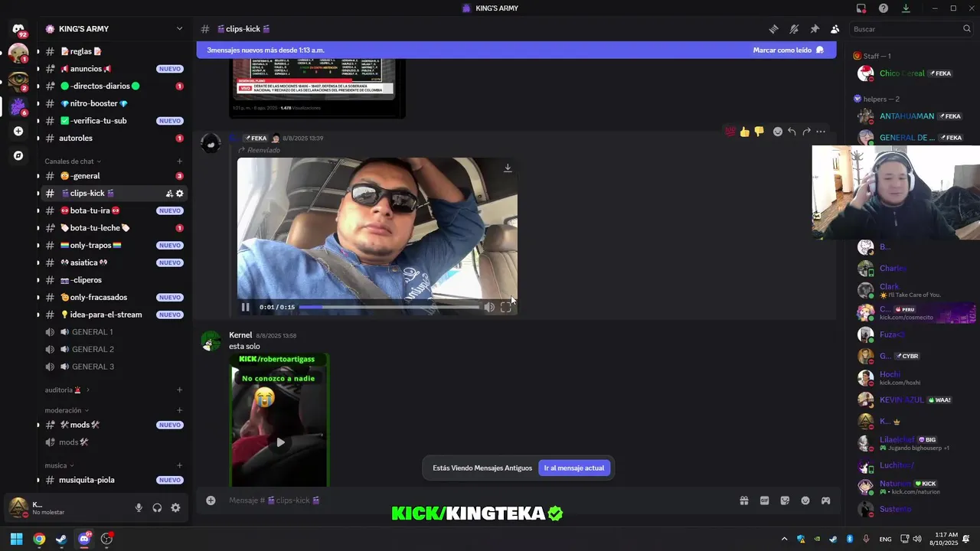Expand the auditoria category
Screen dimensions: 980x551
67,390
